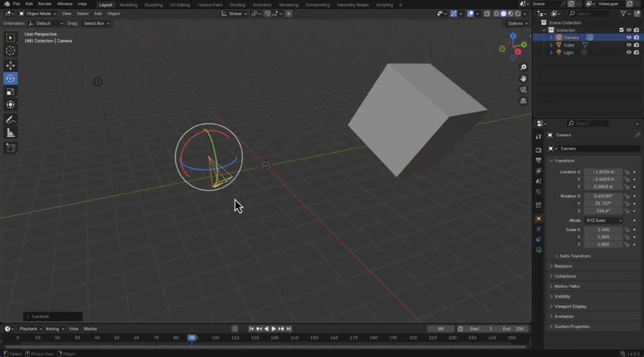Open the Options dropdown in viewport
The image size is (644, 357).
[517, 24]
